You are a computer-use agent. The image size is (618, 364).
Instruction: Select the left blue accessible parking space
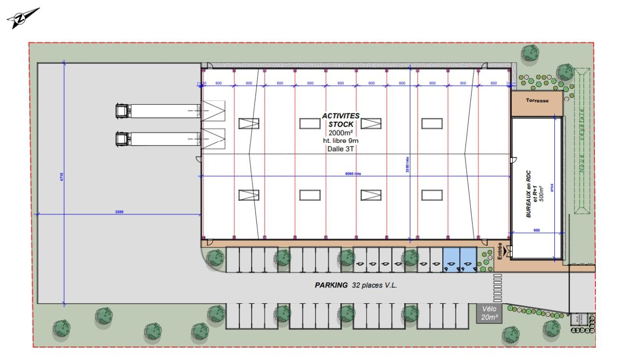click(x=451, y=260)
